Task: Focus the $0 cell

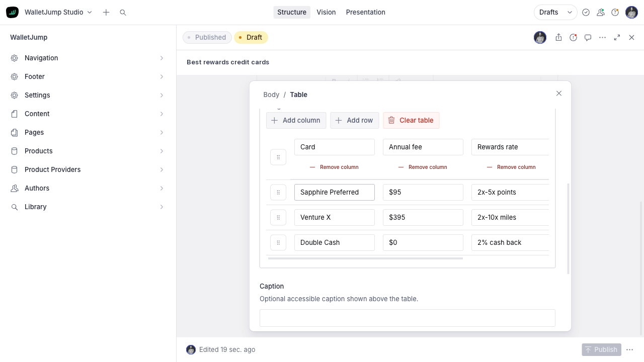Action: pyautogui.click(x=423, y=242)
